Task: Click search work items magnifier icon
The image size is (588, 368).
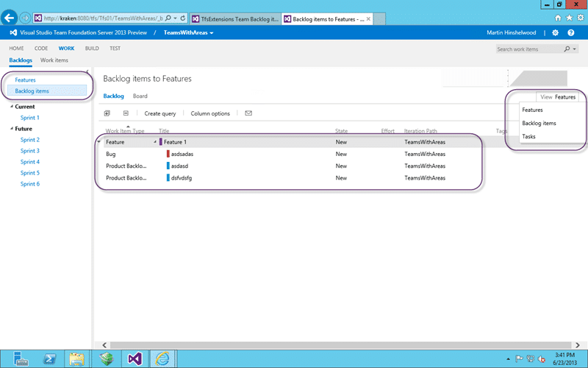Action: (567, 49)
